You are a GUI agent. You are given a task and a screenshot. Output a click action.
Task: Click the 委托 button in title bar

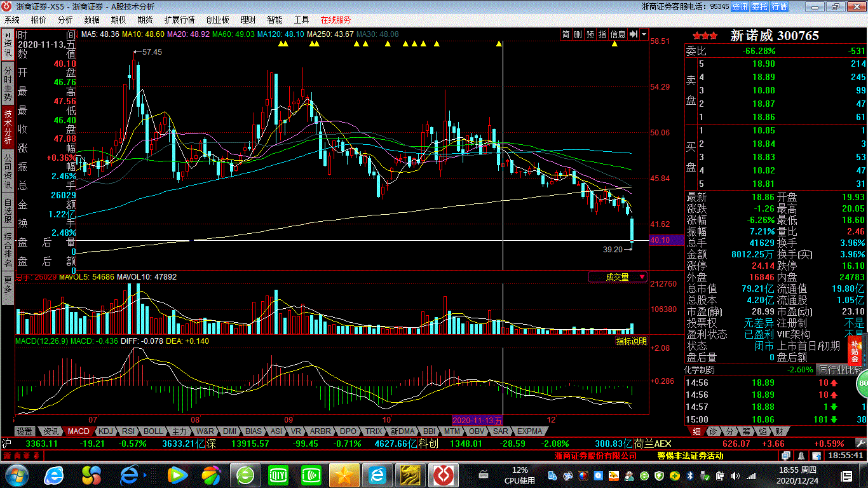pyautogui.click(x=759, y=6)
